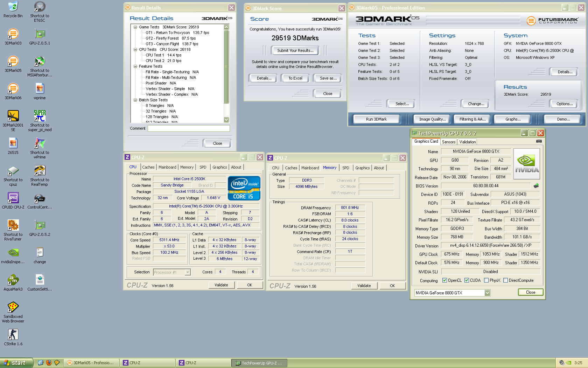This screenshot has height=368, width=588.
Task: Launch CStrike 1.6 desktop icon
Action: pyautogui.click(x=13, y=337)
